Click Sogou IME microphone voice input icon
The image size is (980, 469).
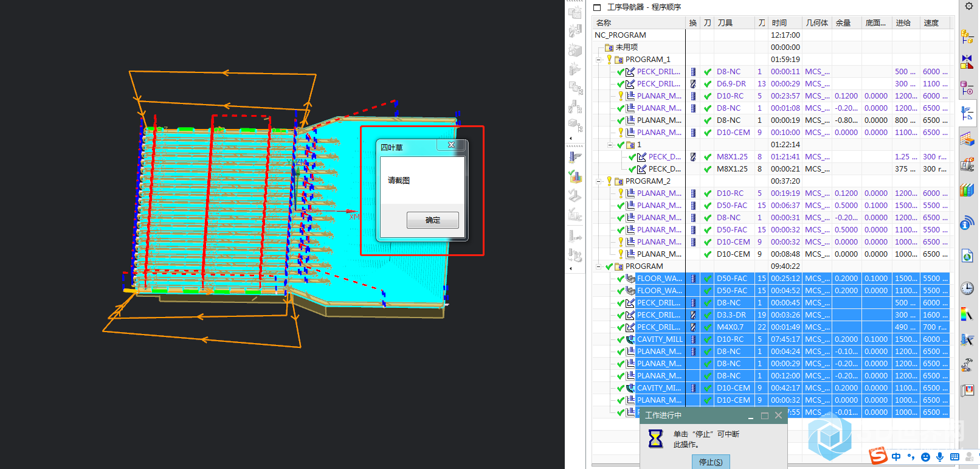coord(940,457)
